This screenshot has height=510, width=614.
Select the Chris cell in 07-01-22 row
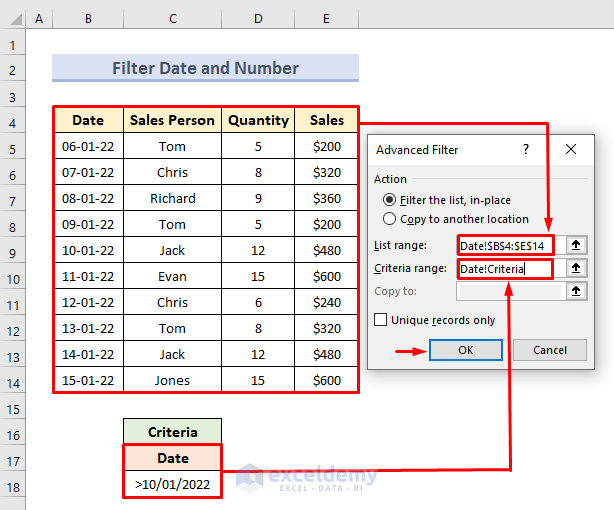(172, 172)
